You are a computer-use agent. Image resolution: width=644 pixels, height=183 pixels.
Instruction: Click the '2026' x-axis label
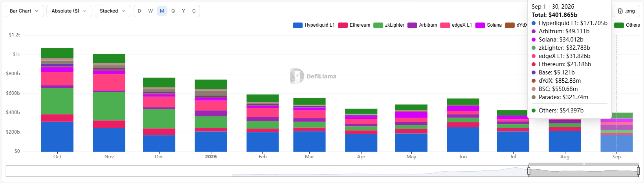(x=211, y=157)
